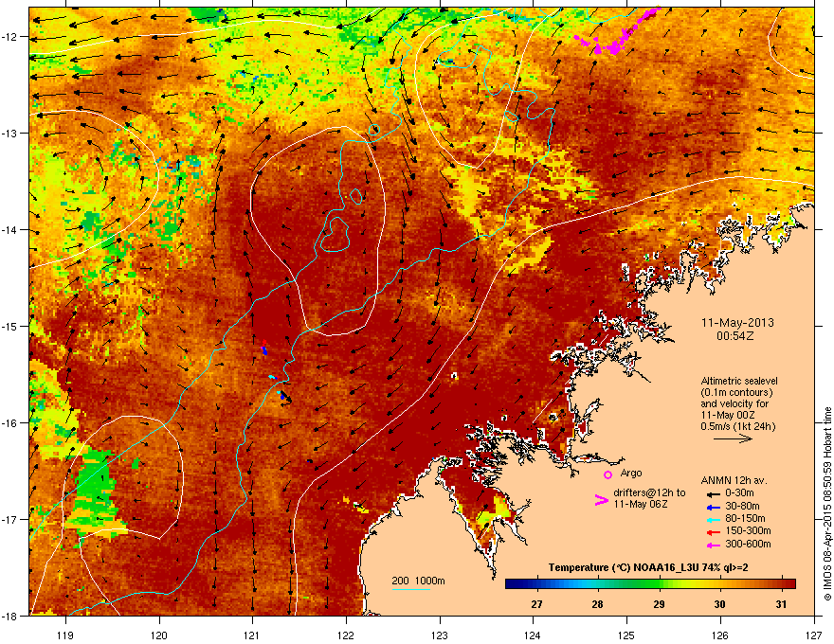The height and width of the screenshot is (644, 834).
Task: Click the latitude axis label -13
Action: [x=10, y=134]
